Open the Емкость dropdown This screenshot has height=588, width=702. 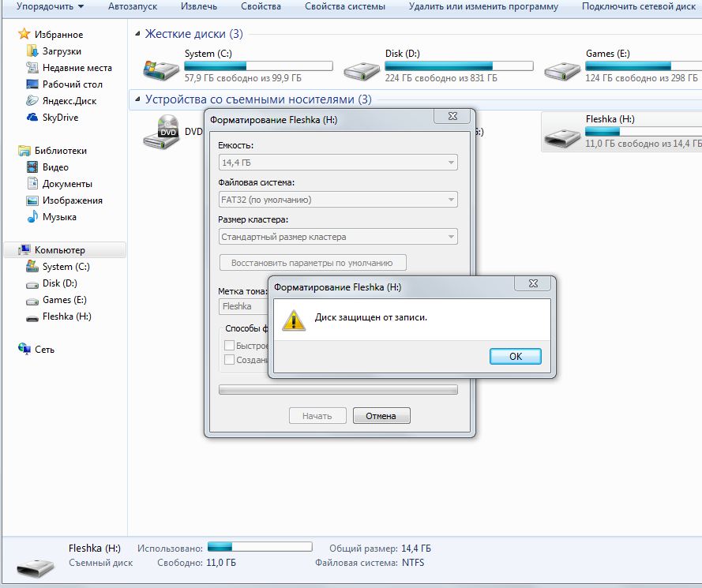click(x=338, y=162)
